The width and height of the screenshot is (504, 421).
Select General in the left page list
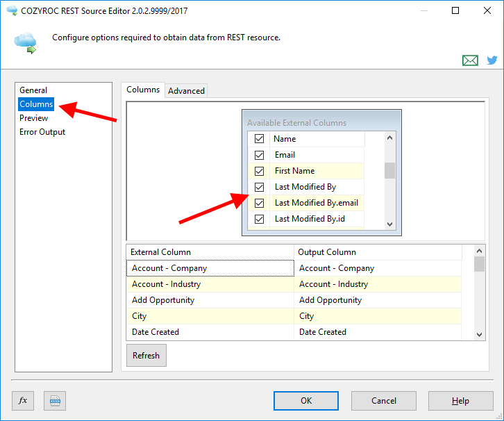[x=33, y=90]
